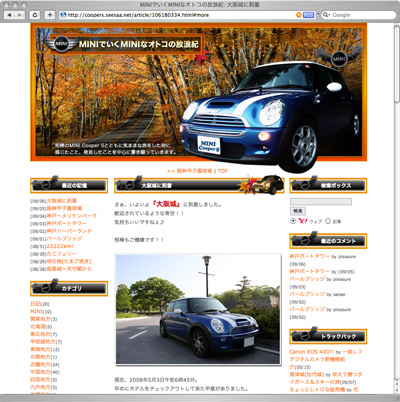Click the blog title banner text
The width and height of the screenshot is (400, 402).
tap(138, 44)
